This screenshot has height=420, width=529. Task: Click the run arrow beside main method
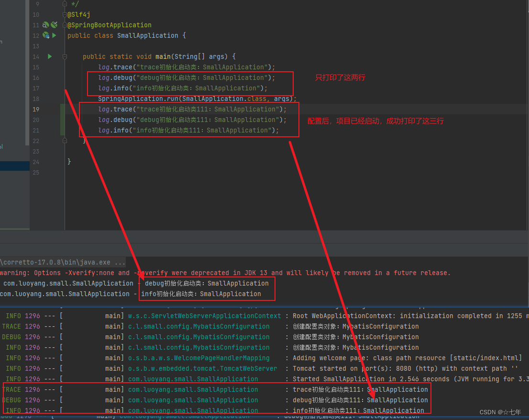[x=50, y=56]
